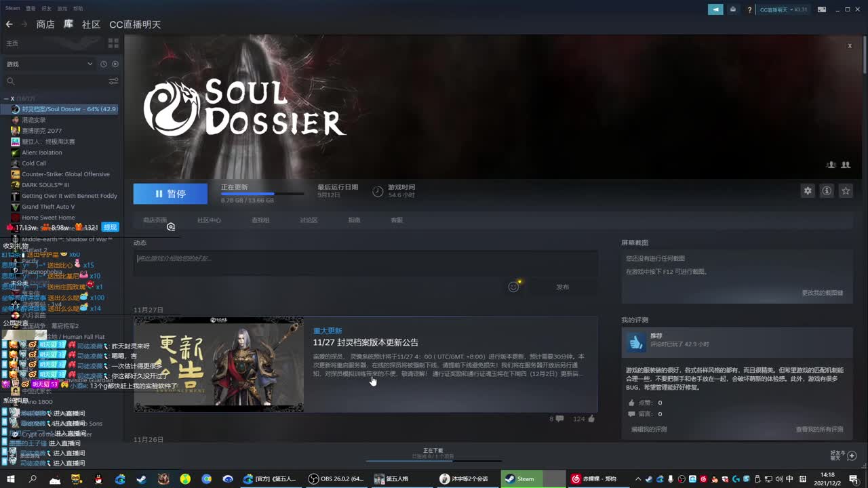The height and width of the screenshot is (488, 868).
Task: Click 编辑我的评测 link
Action: [x=649, y=429]
